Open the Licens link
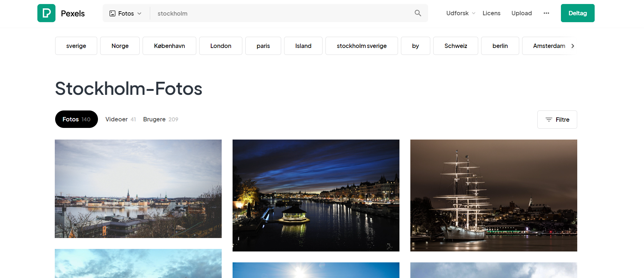Image resolution: width=644 pixels, height=278 pixels. [491, 13]
